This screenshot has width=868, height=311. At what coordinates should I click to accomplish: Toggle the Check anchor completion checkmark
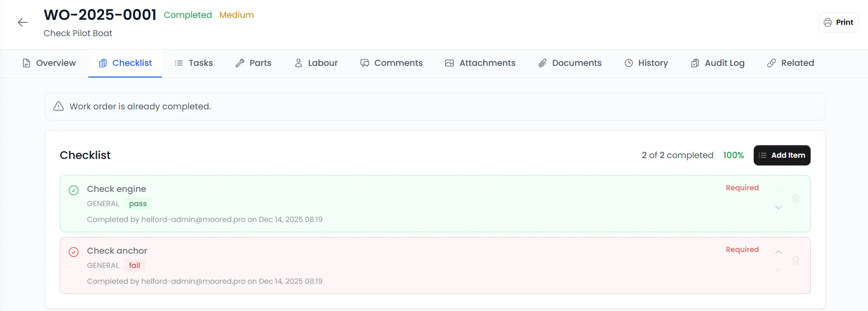74,252
